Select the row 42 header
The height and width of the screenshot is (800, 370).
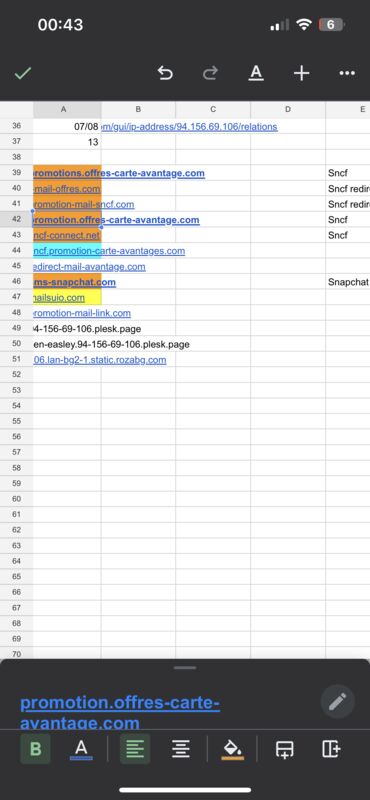point(16,219)
